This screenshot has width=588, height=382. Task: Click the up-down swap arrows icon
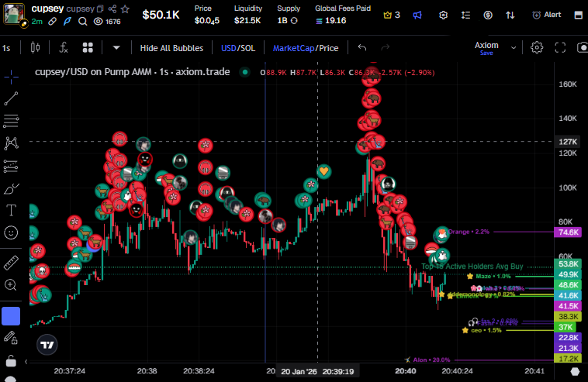pos(510,15)
